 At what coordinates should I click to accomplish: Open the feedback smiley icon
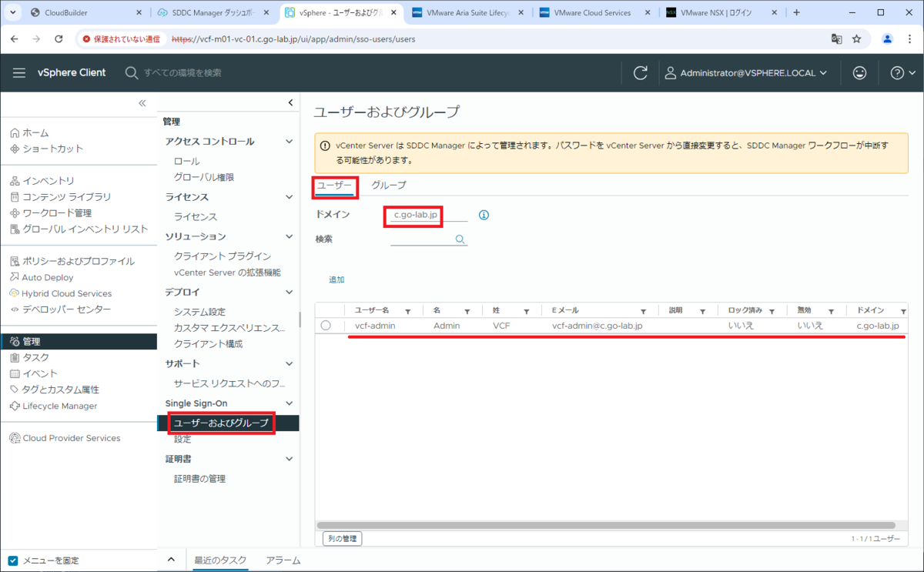[859, 72]
